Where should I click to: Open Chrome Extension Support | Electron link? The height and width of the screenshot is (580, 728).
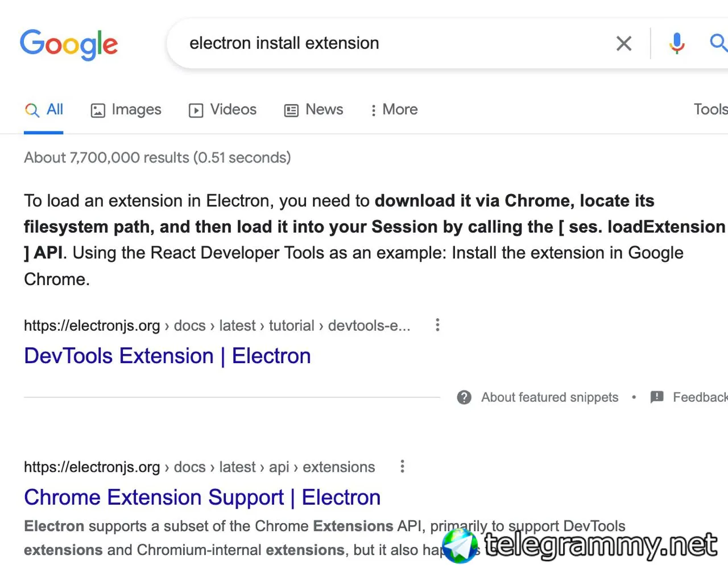(202, 497)
